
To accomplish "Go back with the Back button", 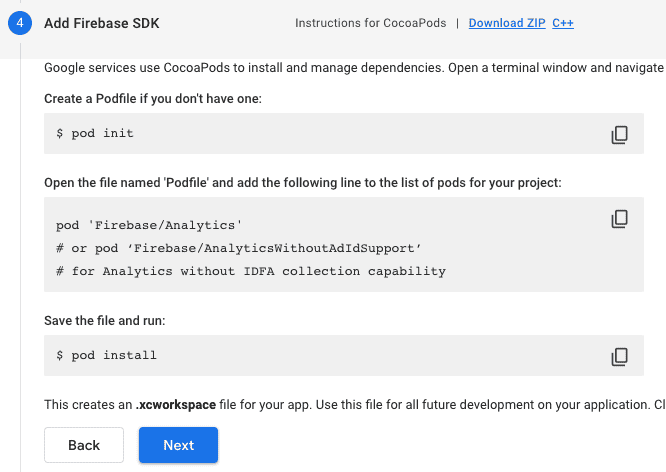I will (x=84, y=445).
